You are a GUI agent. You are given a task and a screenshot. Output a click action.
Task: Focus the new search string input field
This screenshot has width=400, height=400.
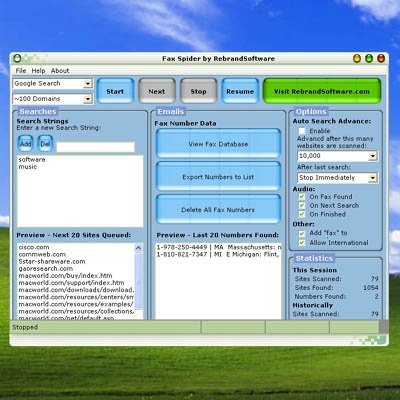click(x=96, y=147)
